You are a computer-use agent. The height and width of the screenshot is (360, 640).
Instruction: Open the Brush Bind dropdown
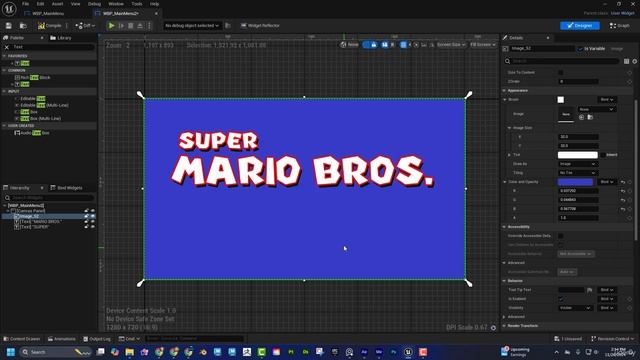tap(607, 100)
